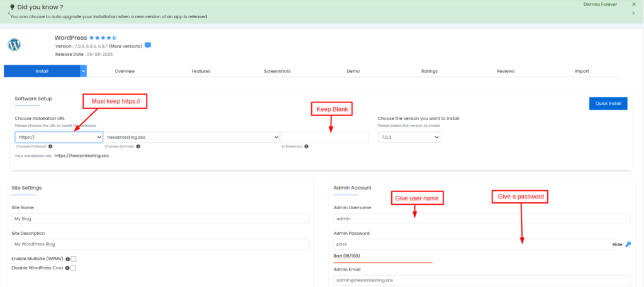
Task: Click the WordPress title text
Action: pyautogui.click(x=70, y=38)
